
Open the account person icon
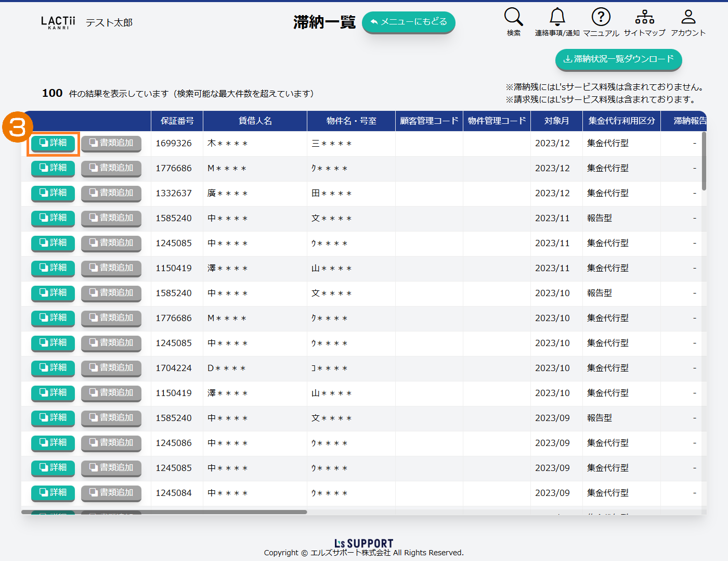(688, 17)
